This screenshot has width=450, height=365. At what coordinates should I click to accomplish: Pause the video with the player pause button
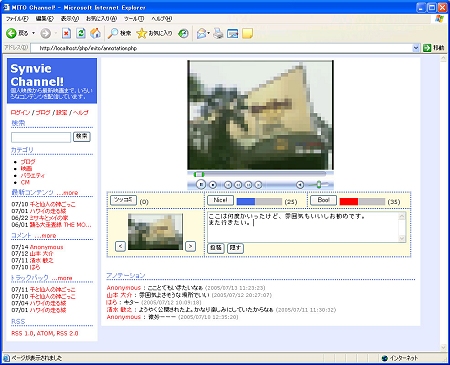tap(201, 184)
